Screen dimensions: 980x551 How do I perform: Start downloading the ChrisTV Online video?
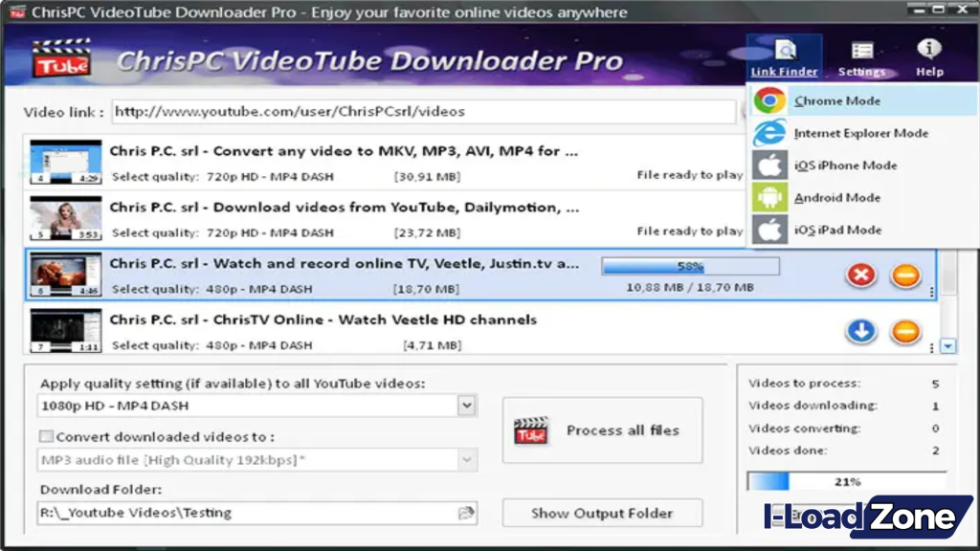(x=860, y=331)
